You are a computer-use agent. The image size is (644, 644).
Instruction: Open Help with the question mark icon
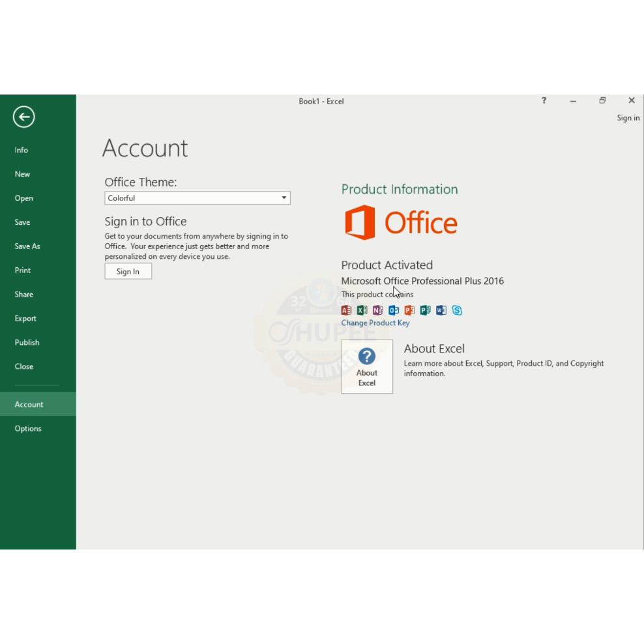point(544,100)
